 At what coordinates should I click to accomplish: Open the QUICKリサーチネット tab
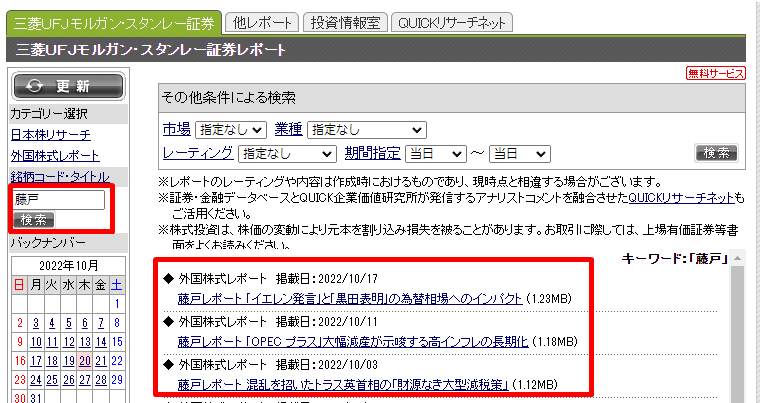(x=452, y=23)
